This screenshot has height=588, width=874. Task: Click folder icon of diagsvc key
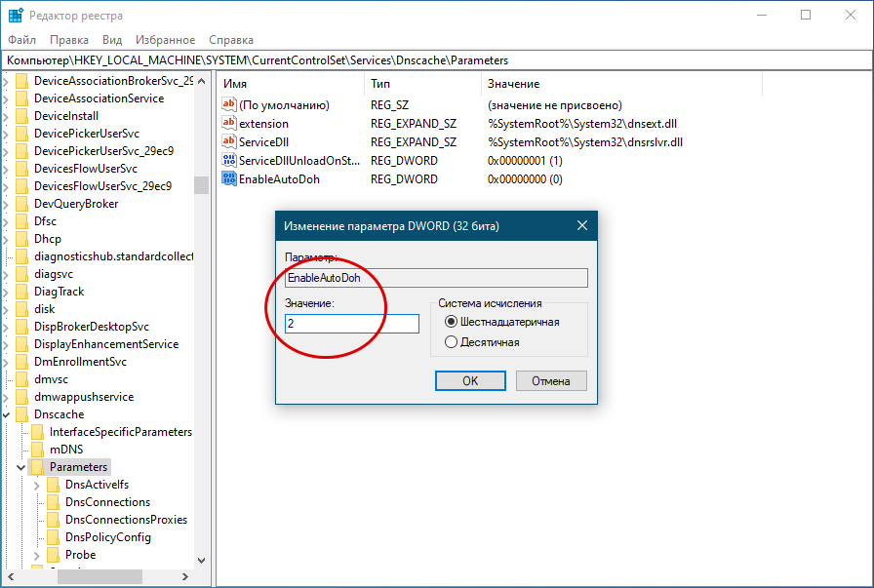pyautogui.click(x=22, y=274)
